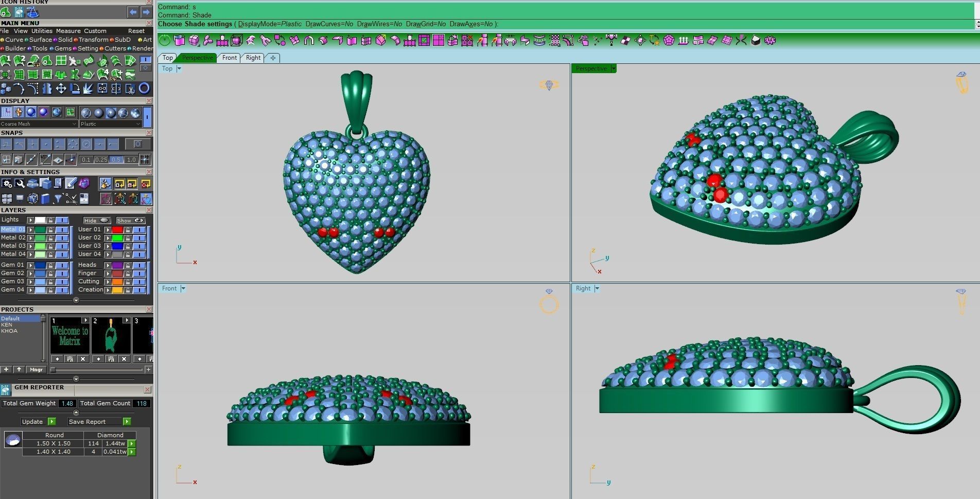The image size is (980, 499).
Task: Click the surface icon labeled 1
Action: tap(6, 61)
